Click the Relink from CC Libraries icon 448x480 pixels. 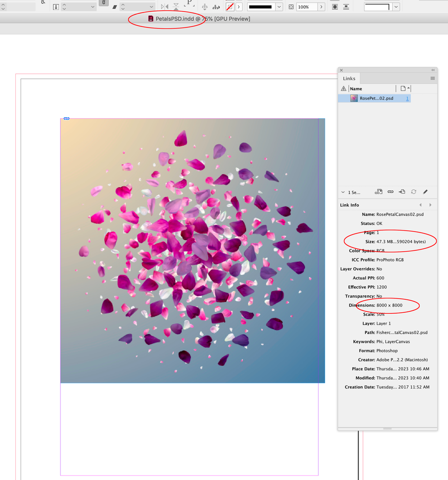tap(378, 192)
